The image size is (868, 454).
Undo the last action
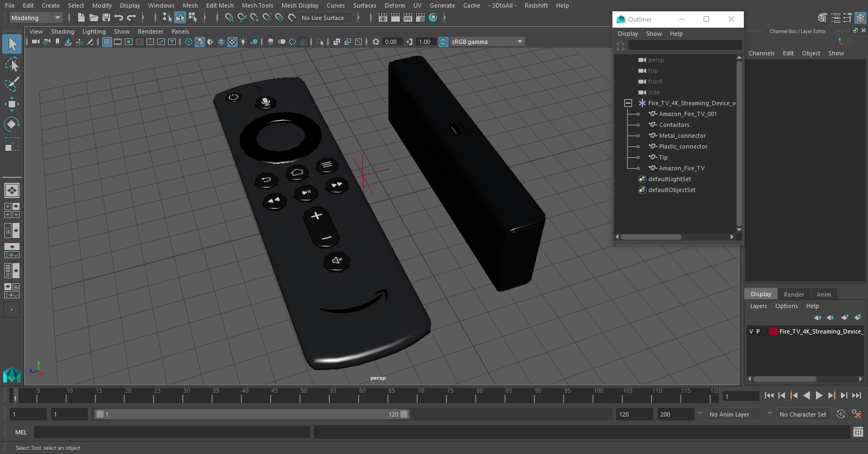119,18
